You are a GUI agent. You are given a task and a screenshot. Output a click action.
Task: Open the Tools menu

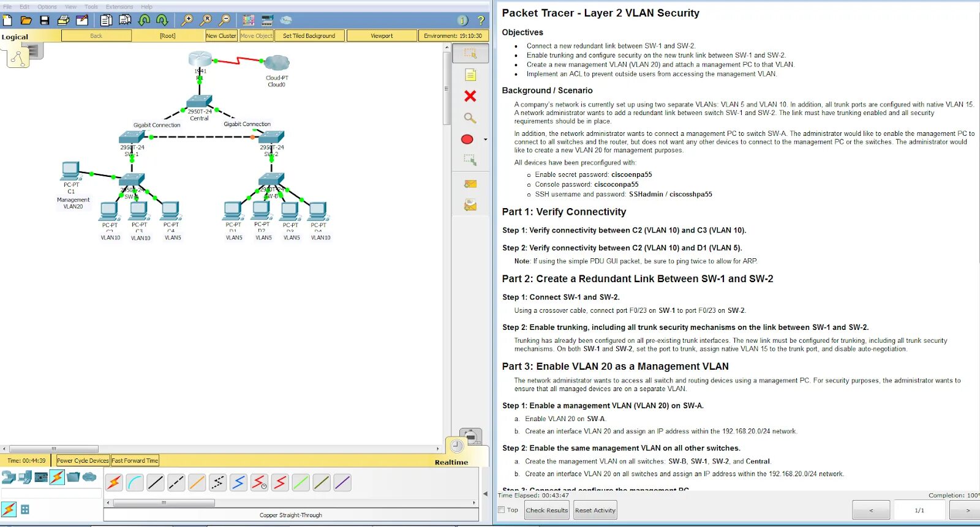click(x=91, y=7)
